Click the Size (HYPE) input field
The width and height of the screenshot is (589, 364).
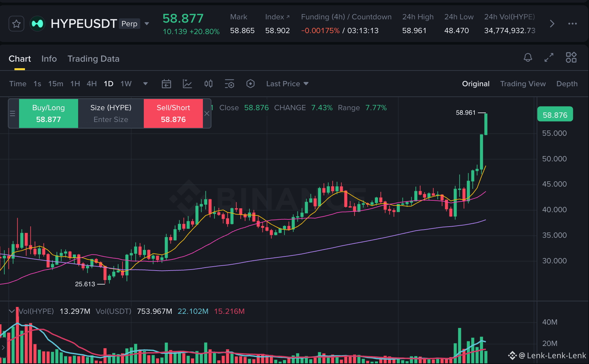[111, 113]
